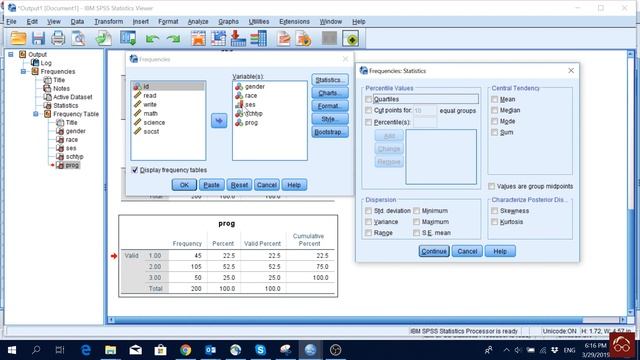The width and height of the screenshot is (640, 360).
Task: Enable Cut points for equal groups
Action: (x=369, y=110)
